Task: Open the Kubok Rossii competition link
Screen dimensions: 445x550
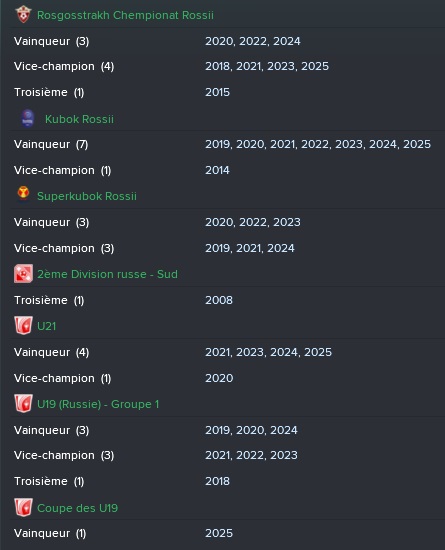Action: coord(79,119)
